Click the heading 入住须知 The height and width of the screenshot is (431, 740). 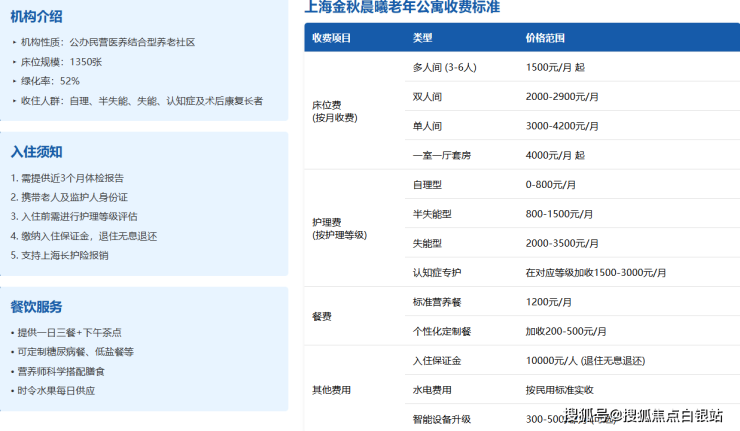click(36, 152)
